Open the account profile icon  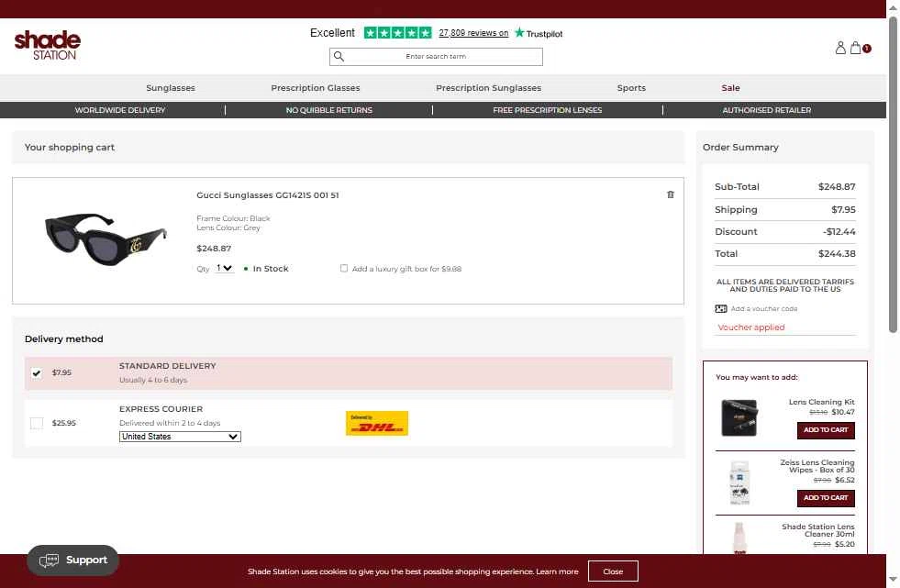[840, 48]
